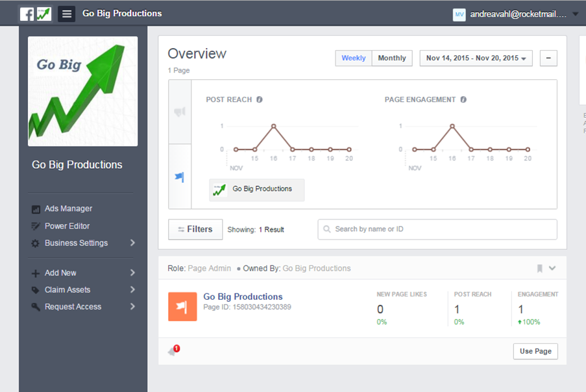586x392 pixels.
Task: Click the Page Engagement info icon
Action: pyautogui.click(x=463, y=99)
